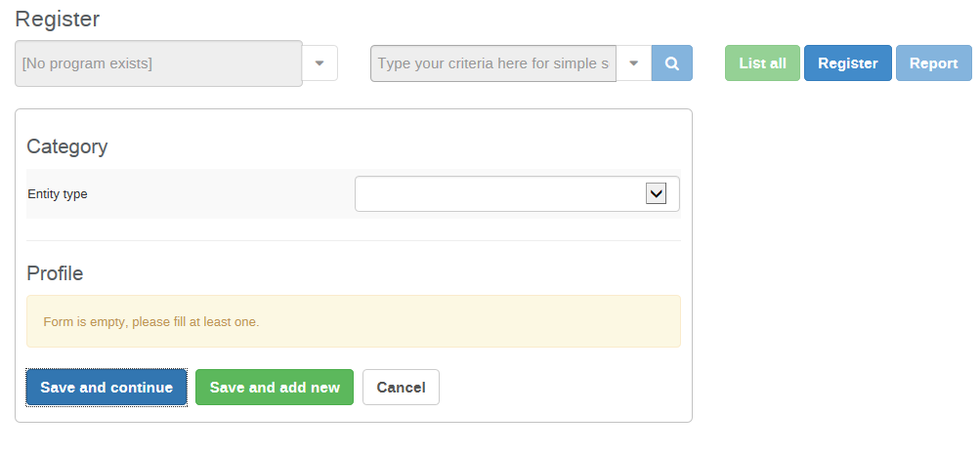980x454 pixels.
Task: Click the magnifying glass search button
Action: 672,63
